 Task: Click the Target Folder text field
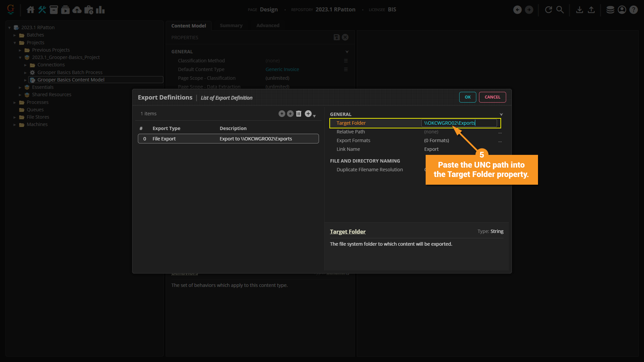click(x=459, y=123)
